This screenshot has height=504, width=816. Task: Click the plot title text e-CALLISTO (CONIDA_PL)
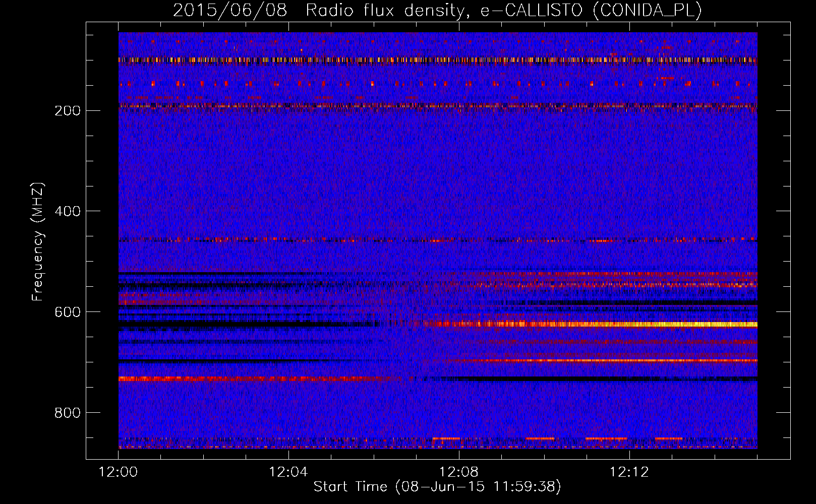tap(591, 10)
